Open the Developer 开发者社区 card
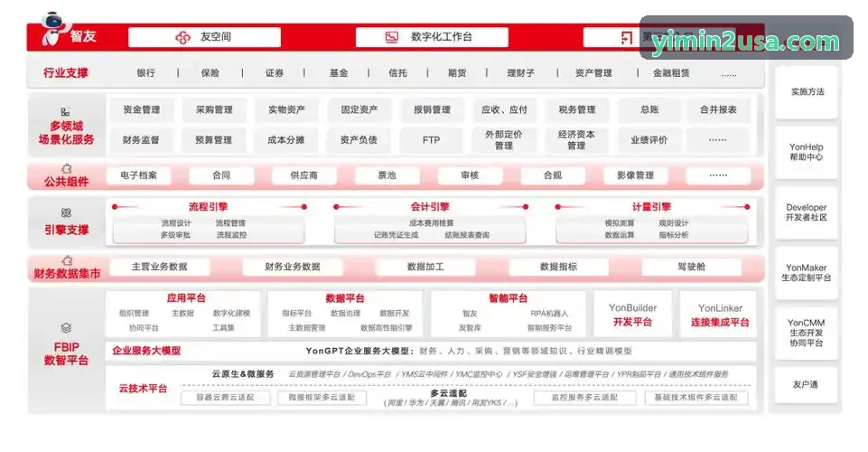 coord(807,212)
